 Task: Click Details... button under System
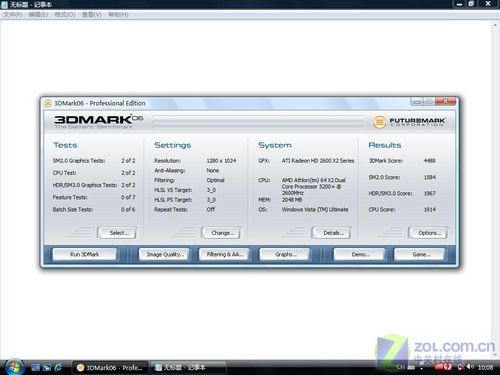tap(332, 233)
